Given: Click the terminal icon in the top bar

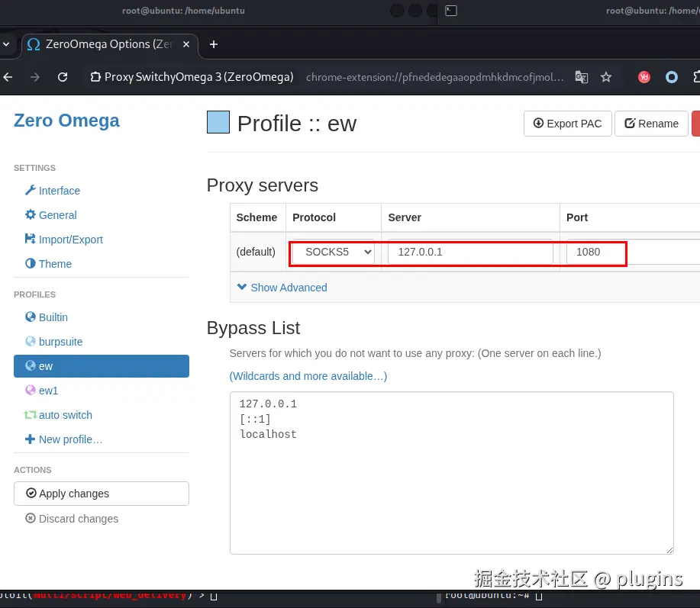Looking at the screenshot, I should (x=451, y=11).
